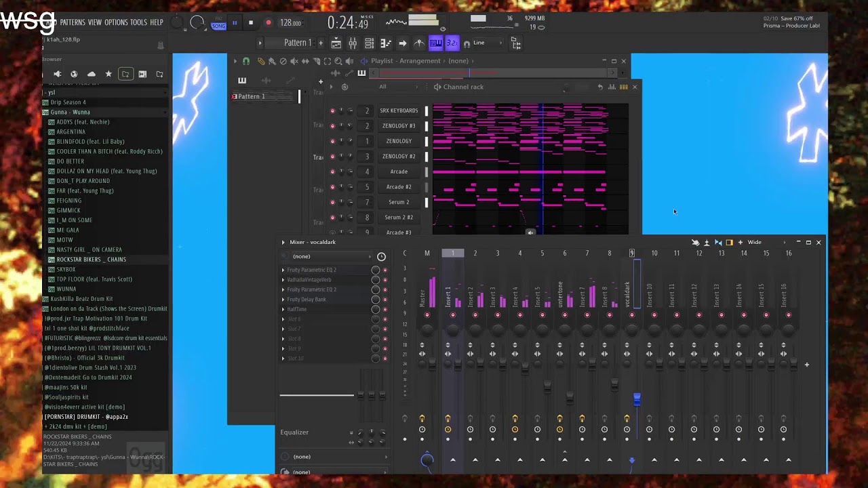The image size is (868, 488).
Task: Select the Playlist magnet snap icon
Action: point(246,61)
